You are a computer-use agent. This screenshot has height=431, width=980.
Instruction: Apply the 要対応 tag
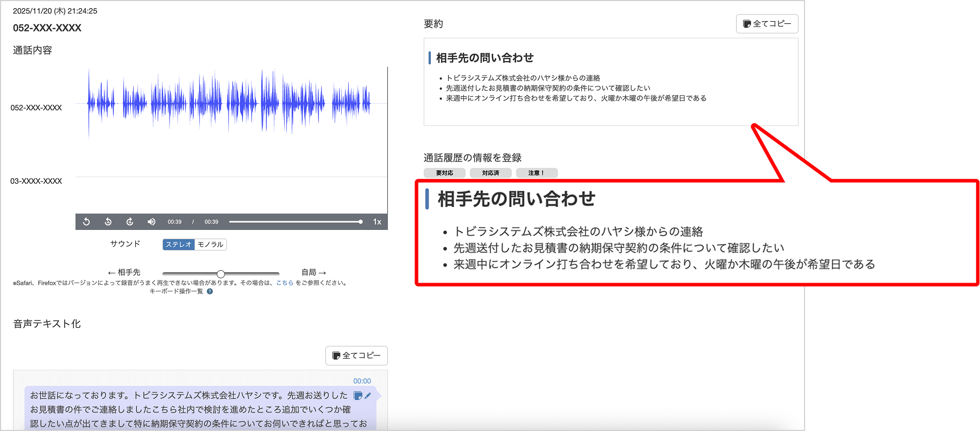click(444, 173)
